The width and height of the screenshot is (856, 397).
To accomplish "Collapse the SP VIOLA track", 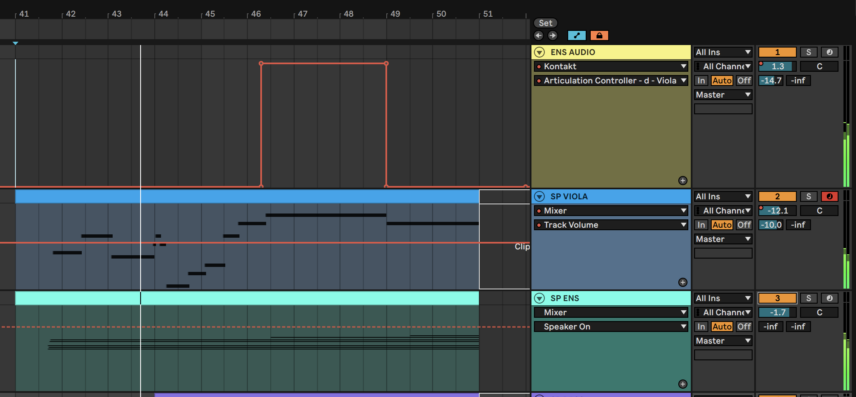I will click(x=539, y=197).
